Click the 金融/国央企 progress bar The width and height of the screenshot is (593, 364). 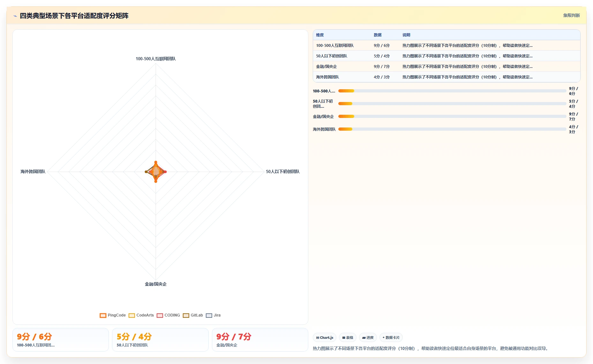[452, 116]
